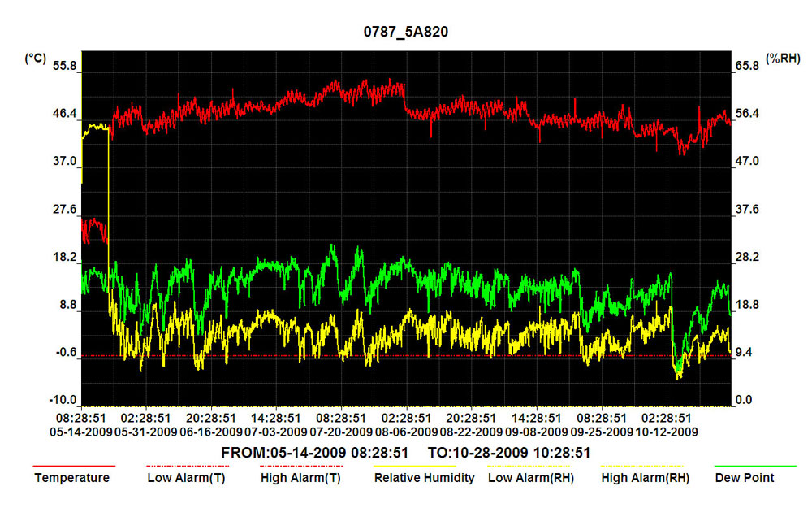Click the 8.8 temperature axis value
Screen dimensions: 812x508
click(68, 305)
